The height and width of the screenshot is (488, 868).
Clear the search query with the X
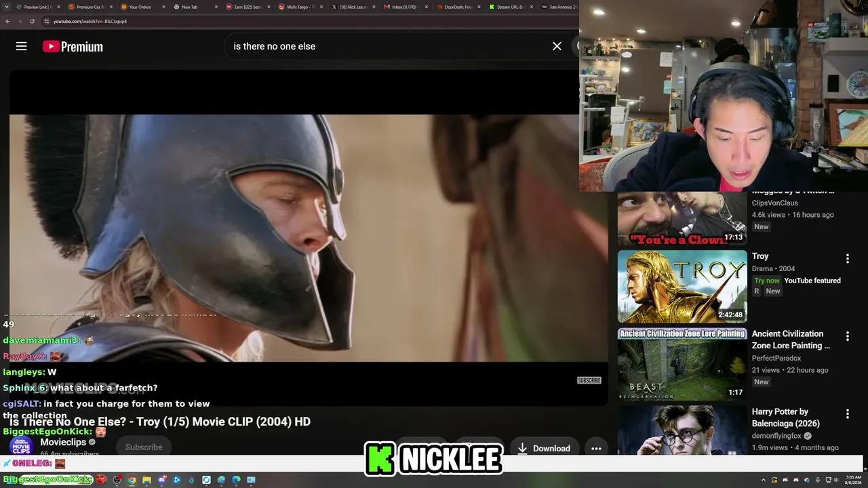pyautogui.click(x=557, y=46)
